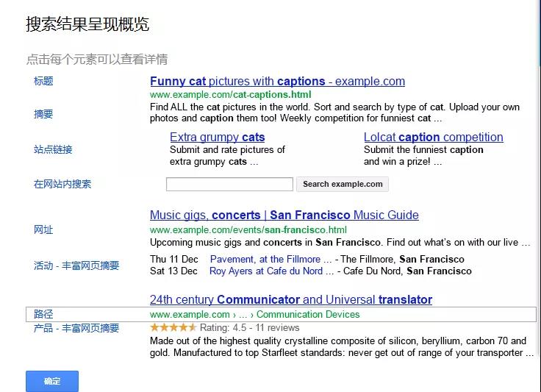Click the 点击每个元素可以查看详情 subtitle

point(97,60)
